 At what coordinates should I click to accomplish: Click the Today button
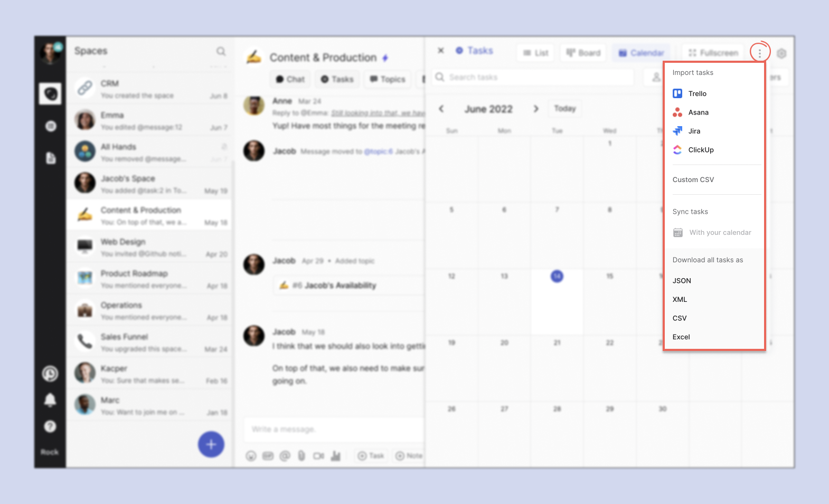click(x=564, y=109)
